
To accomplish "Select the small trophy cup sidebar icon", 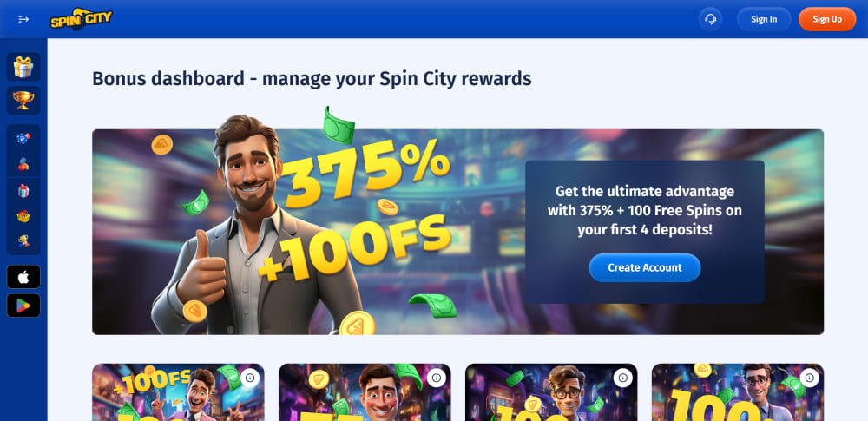I will (23, 240).
